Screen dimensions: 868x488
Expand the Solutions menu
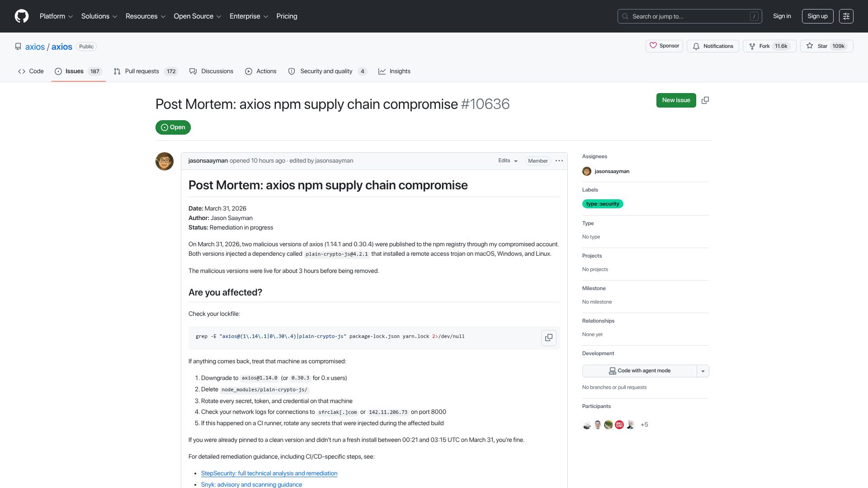pyautogui.click(x=99, y=16)
